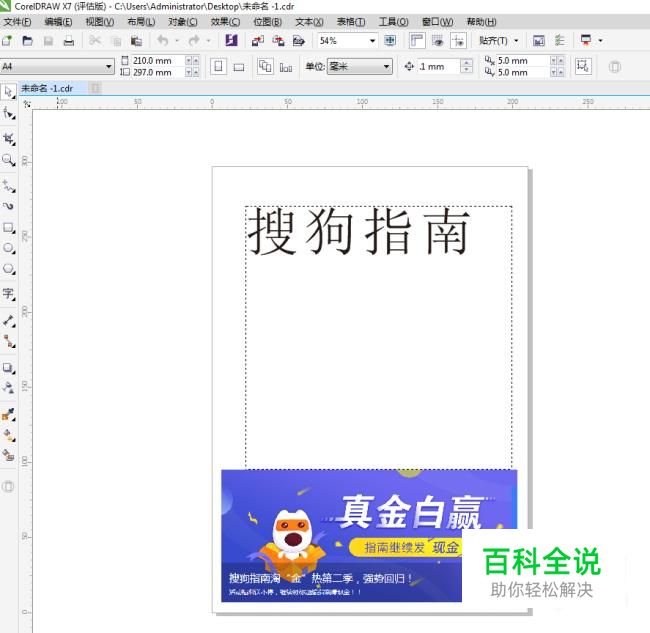Select the Zoom tool magnifier

(8, 160)
